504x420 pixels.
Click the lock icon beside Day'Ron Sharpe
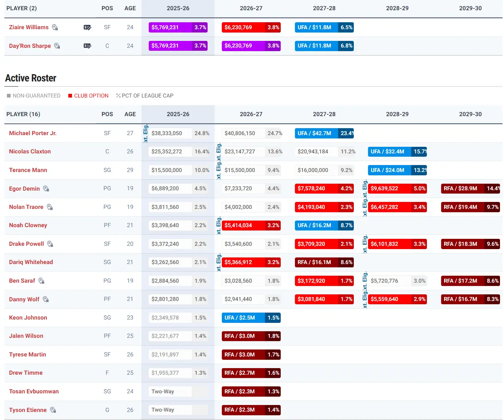[x=57, y=46]
